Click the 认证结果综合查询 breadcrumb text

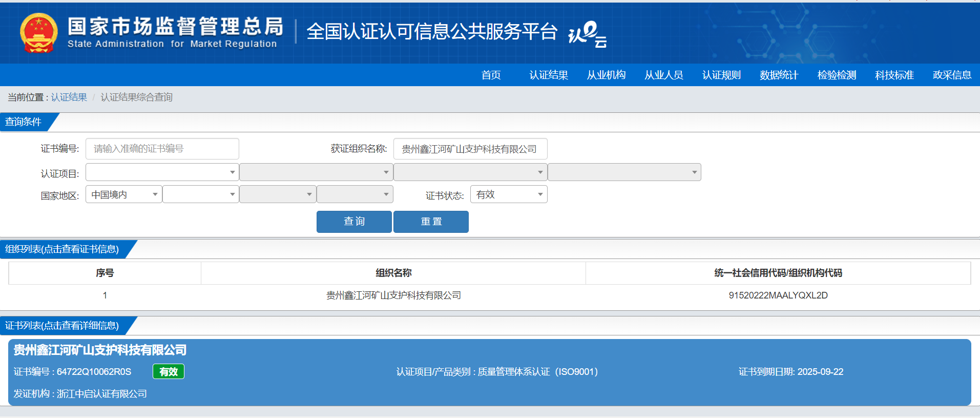[136, 97]
